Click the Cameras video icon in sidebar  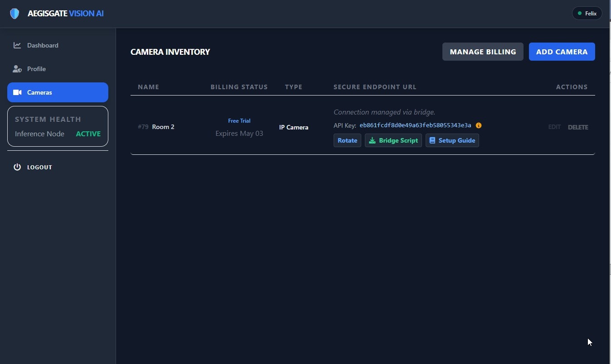click(17, 92)
